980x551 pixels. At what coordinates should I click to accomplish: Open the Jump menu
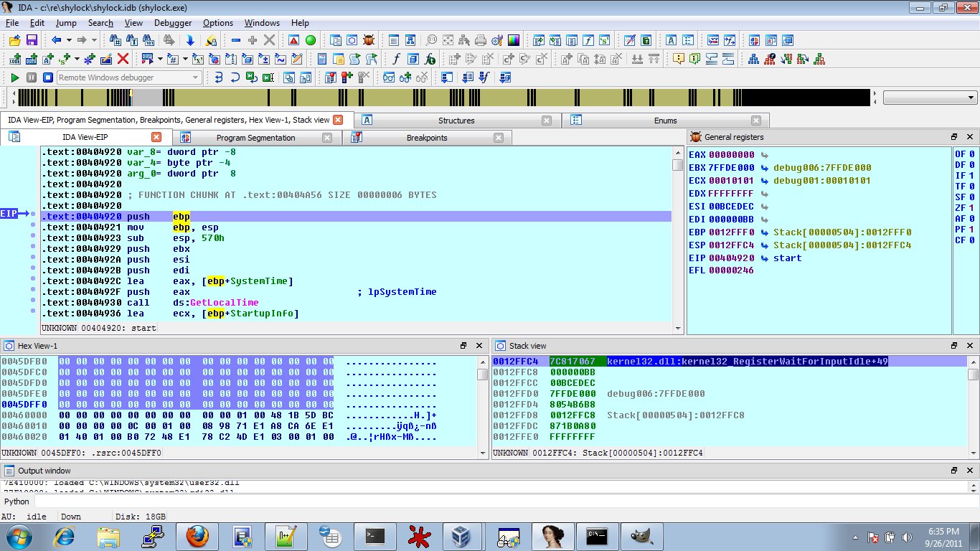tap(66, 23)
